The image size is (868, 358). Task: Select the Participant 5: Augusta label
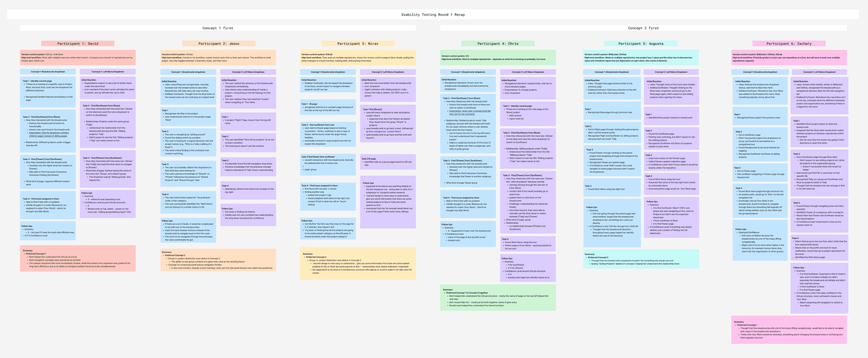point(640,43)
